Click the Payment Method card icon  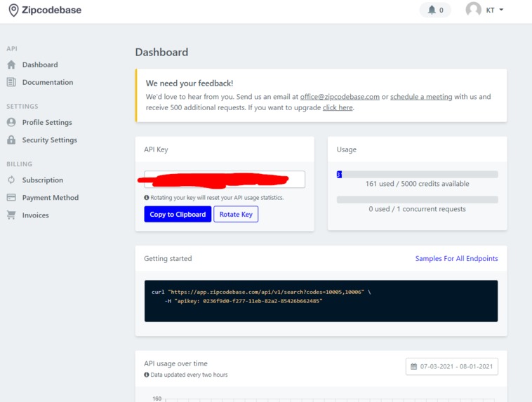point(11,197)
